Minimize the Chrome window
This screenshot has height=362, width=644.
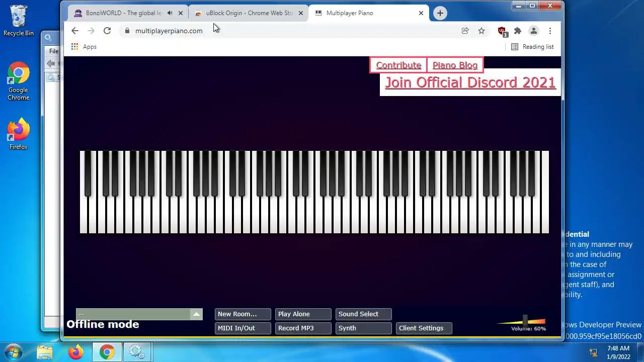point(519,6)
